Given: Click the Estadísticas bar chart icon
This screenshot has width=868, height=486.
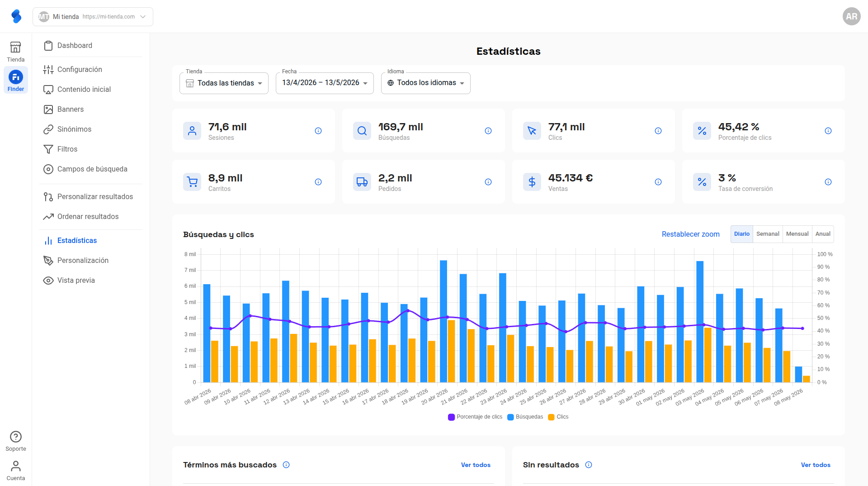Looking at the screenshot, I should point(48,241).
